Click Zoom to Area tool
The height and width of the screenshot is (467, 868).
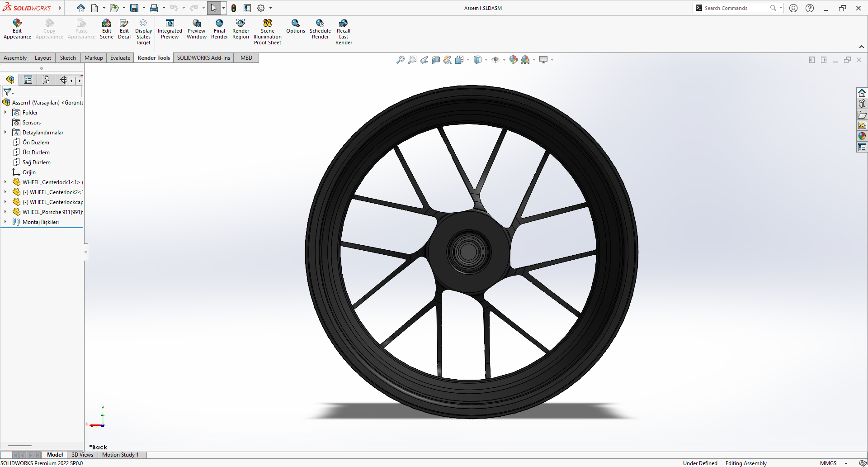[412, 60]
